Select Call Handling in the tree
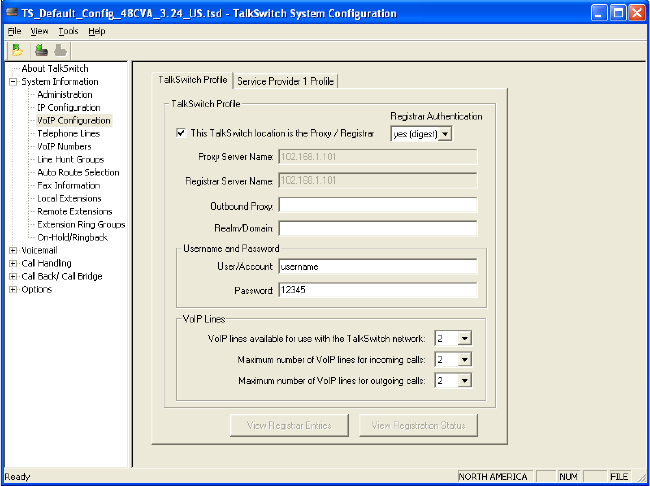This screenshot has height=486, width=650. click(x=46, y=263)
